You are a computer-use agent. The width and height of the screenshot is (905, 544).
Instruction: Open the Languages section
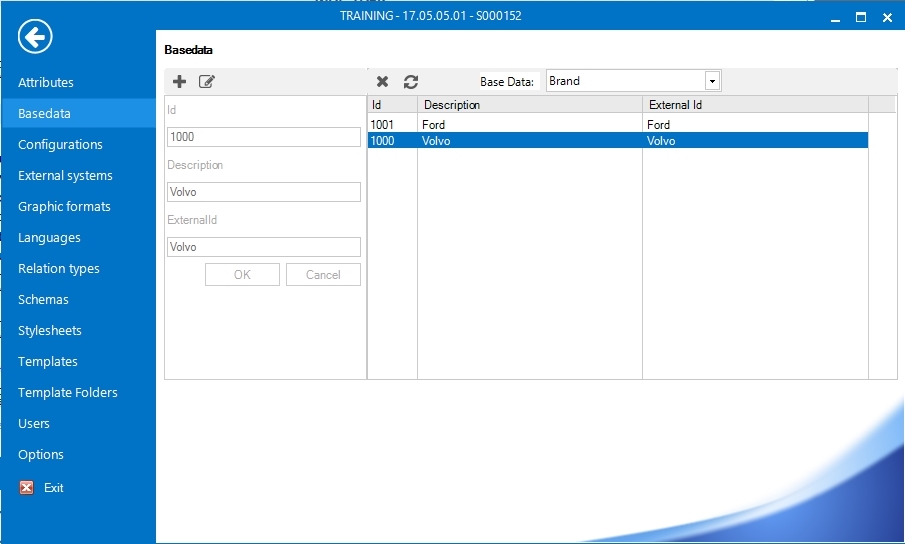pyautogui.click(x=49, y=238)
